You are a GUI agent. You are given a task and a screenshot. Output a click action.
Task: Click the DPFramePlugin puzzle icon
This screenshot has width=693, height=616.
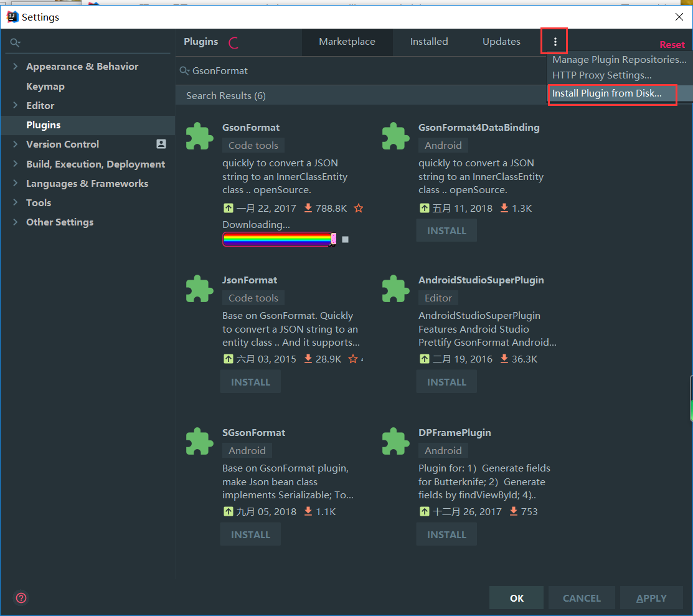(x=395, y=441)
